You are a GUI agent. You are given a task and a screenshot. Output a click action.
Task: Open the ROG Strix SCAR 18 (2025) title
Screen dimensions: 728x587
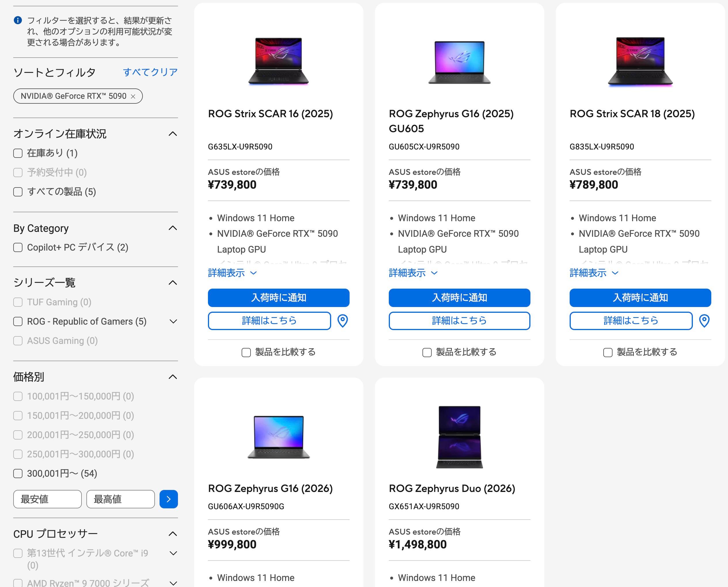(632, 114)
